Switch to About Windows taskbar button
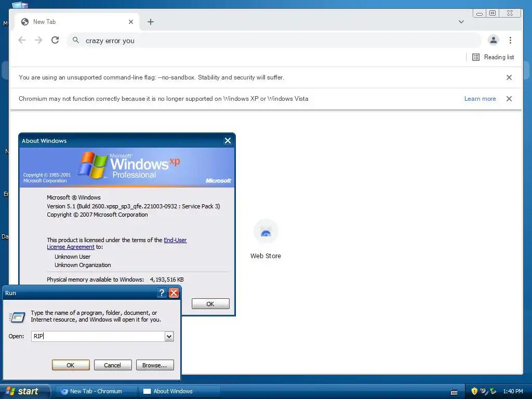Viewport: 532px width, 399px height. [x=179, y=391]
